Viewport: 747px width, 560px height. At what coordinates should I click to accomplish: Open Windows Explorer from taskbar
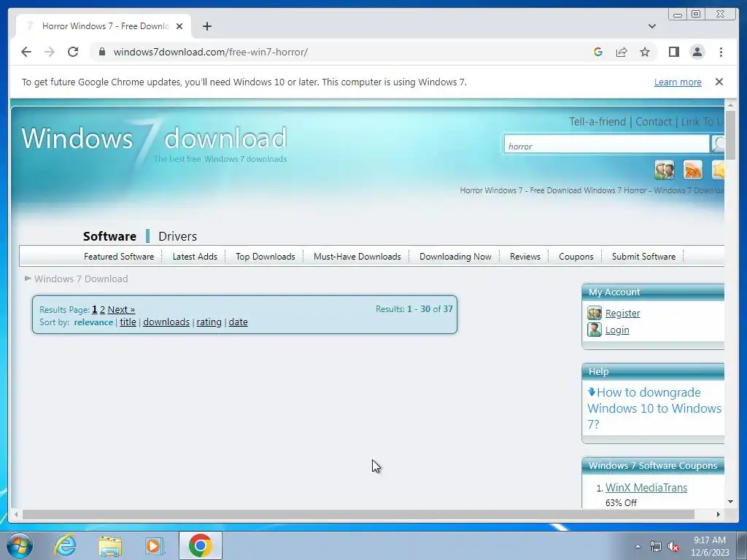[x=110, y=546]
